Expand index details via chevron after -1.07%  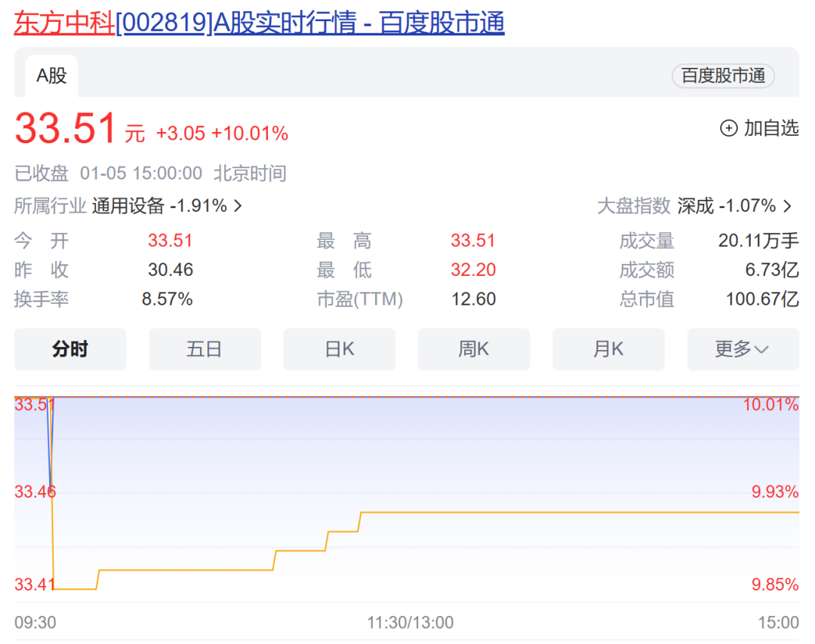coord(787,206)
